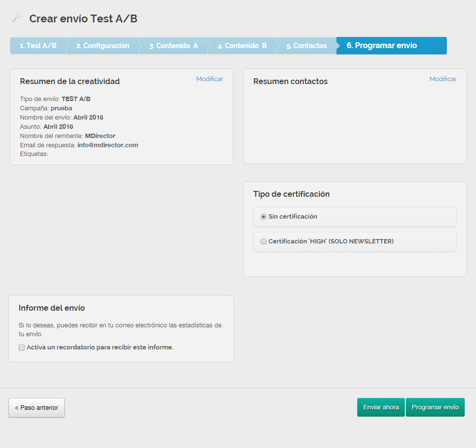
Task: Click the info@mdirector.com reply email text
Action: (107, 145)
